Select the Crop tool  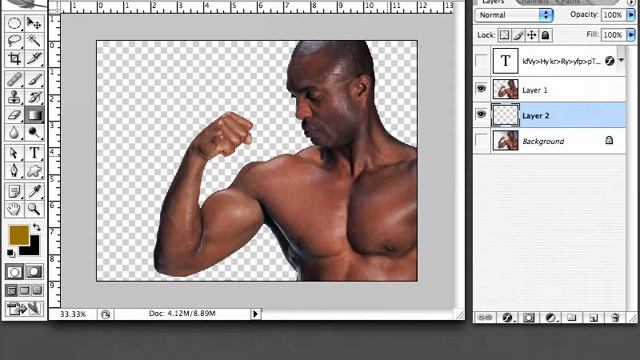pos(14,58)
